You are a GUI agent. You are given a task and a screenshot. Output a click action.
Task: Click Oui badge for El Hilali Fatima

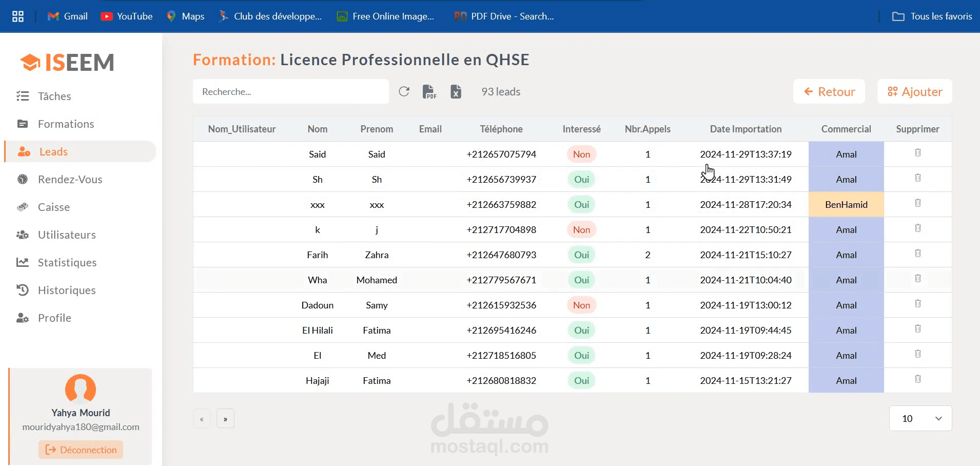581,330
